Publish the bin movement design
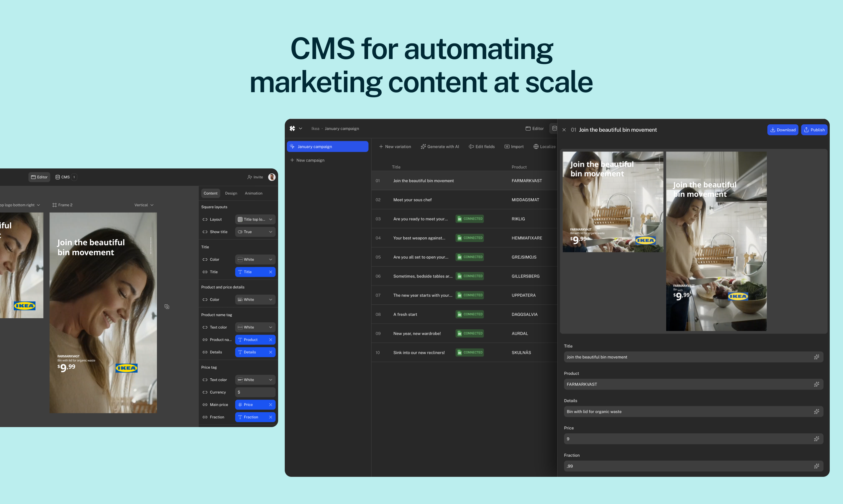Viewport: 843px width, 504px height. [x=814, y=129]
